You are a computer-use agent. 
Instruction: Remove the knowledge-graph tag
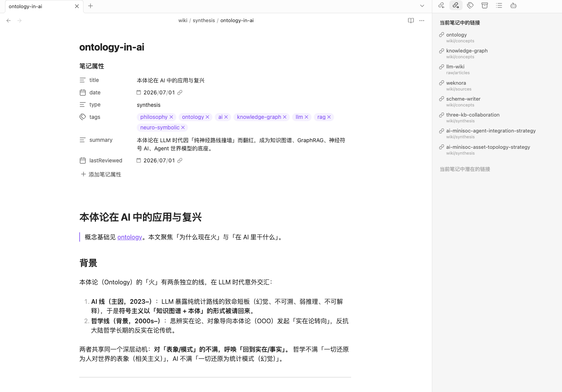tap(285, 117)
